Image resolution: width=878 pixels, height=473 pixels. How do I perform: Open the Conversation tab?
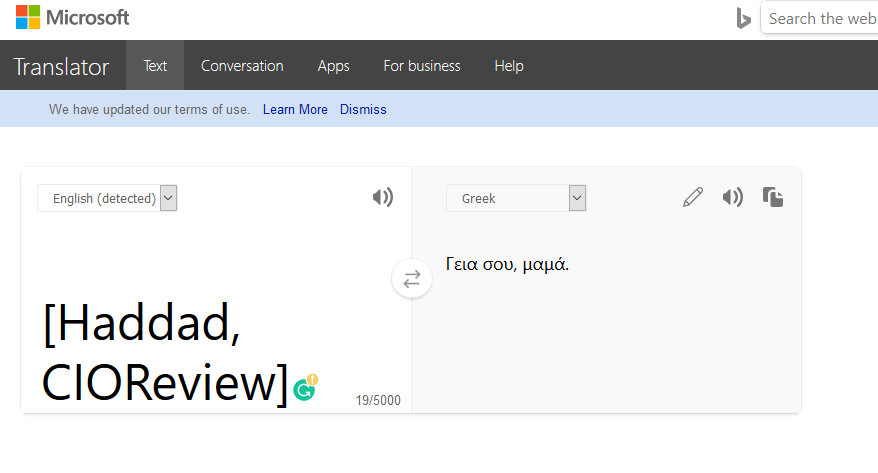(242, 65)
